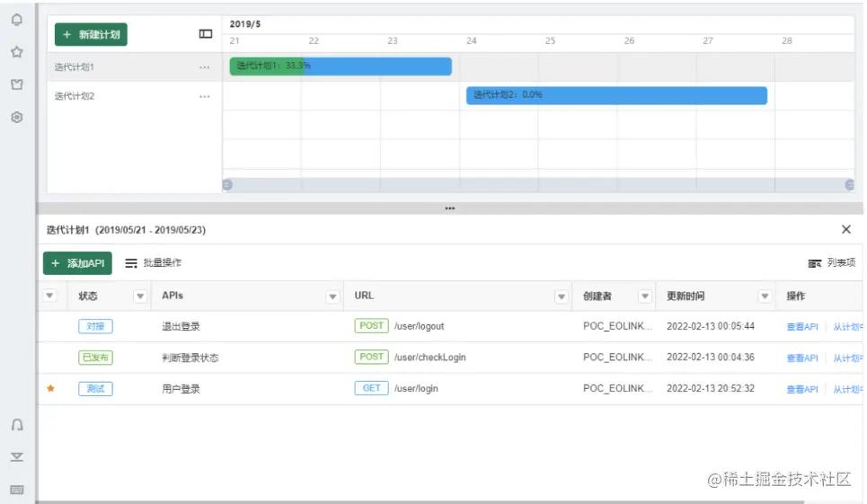This screenshot has height=504, width=867.
Task: Click 查看API link for 退出登录
Action: pos(802,327)
